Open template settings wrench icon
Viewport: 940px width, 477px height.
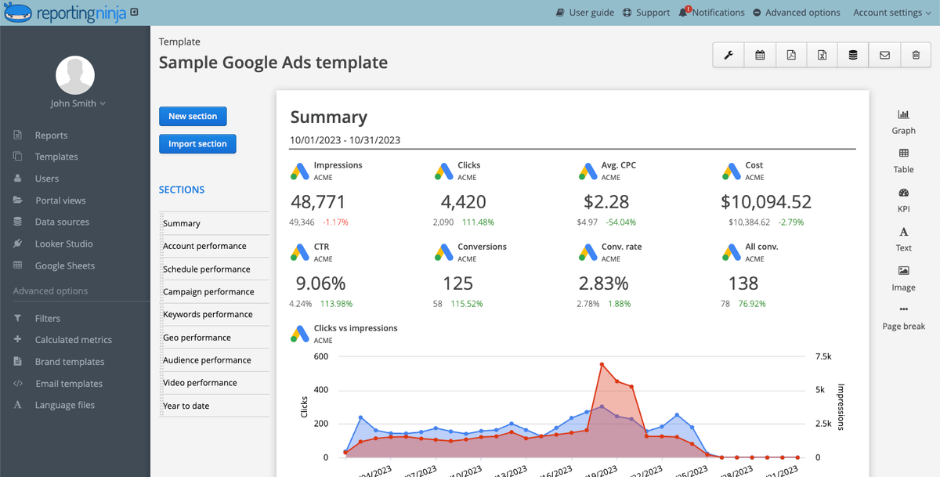(728, 55)
